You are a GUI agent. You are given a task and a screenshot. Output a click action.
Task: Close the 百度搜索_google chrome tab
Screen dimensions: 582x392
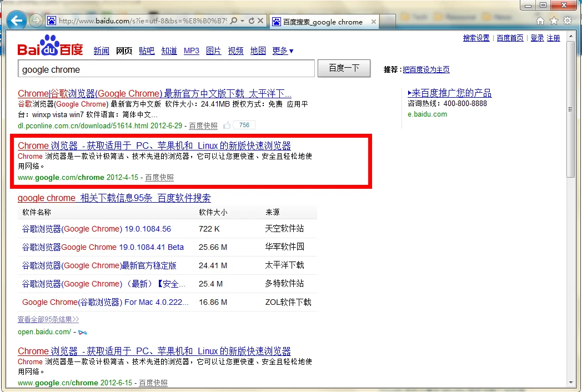[x=374, y=22]
